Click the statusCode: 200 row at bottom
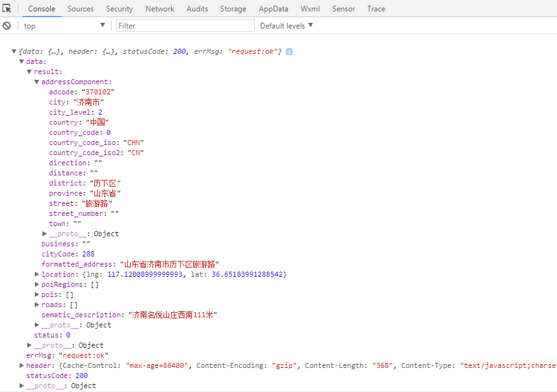Viewport: 557px width, 392px height. pos(57,376)
